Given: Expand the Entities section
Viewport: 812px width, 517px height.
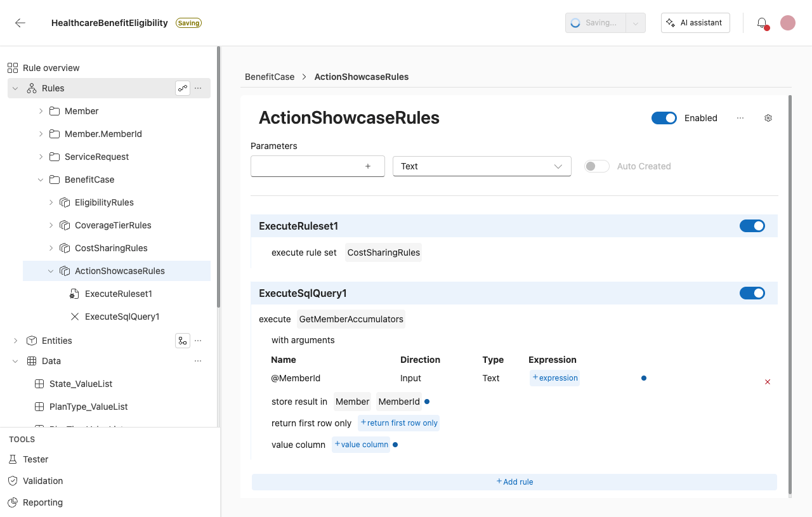Looking at the screenshot, I should coord(15,341).
